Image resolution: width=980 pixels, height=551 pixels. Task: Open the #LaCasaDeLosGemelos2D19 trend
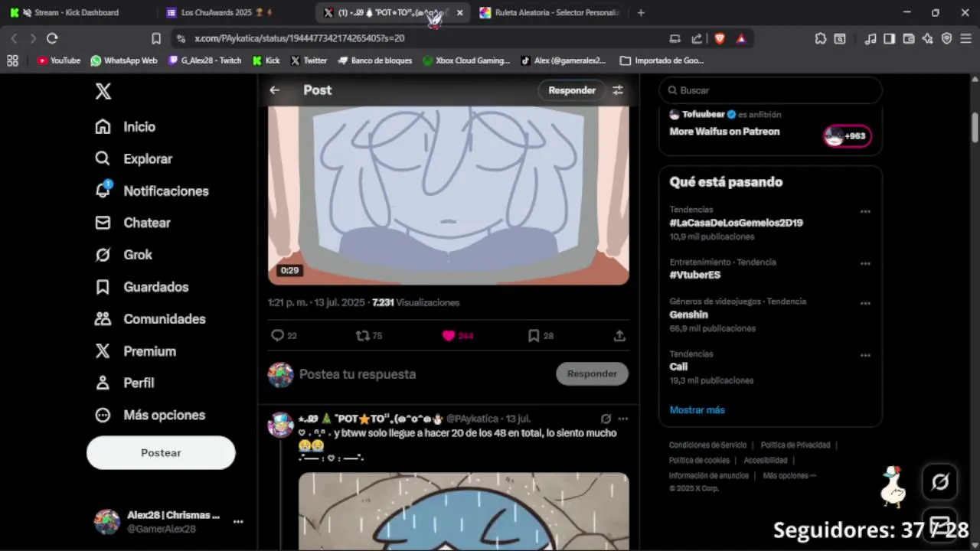click(736, 223)
